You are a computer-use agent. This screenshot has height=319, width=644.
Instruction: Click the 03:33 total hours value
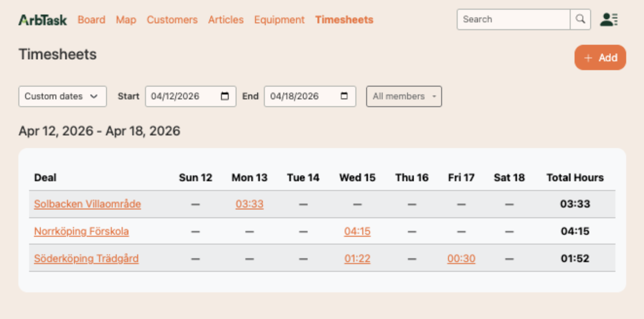[575, 204]
